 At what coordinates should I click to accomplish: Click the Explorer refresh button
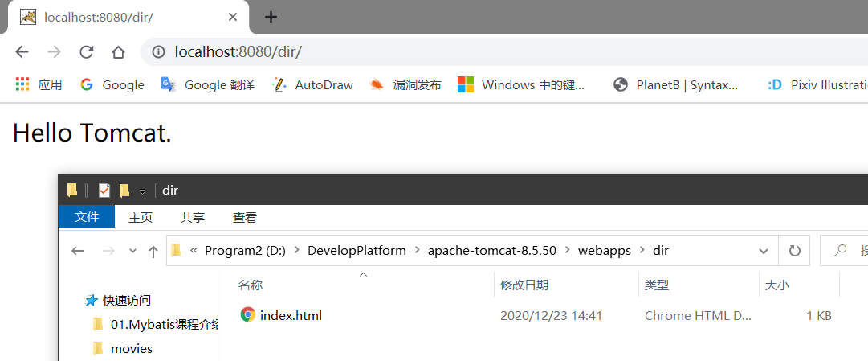click(794, 251)
